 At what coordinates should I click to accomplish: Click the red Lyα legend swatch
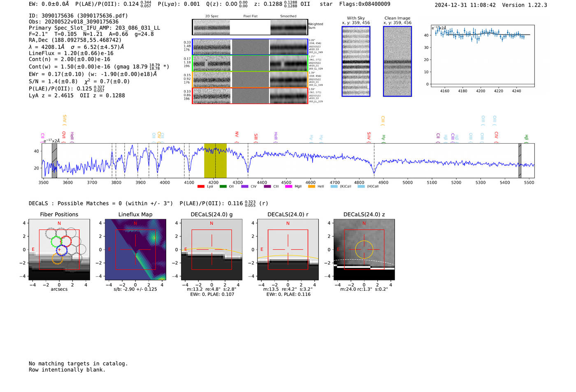(201, 186)
